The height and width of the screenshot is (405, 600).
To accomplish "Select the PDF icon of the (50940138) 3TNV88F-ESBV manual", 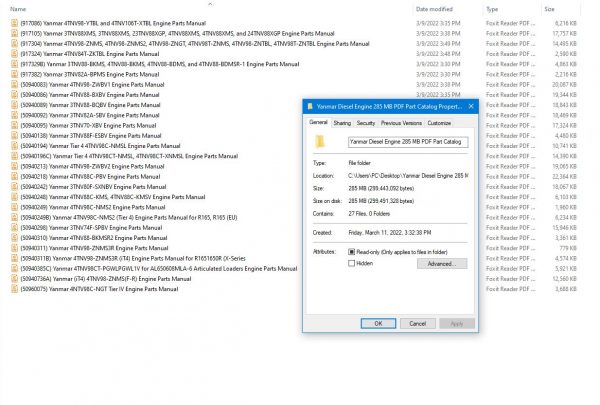I will tap(15, 136).
